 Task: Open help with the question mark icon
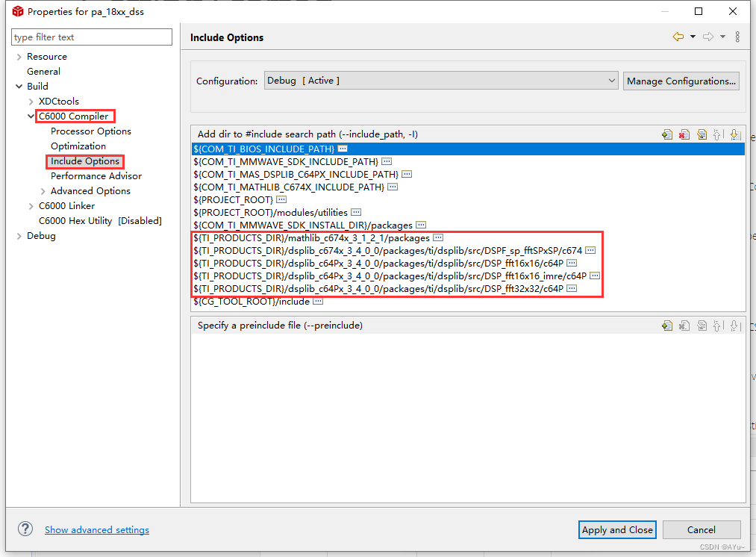[25, 529]
